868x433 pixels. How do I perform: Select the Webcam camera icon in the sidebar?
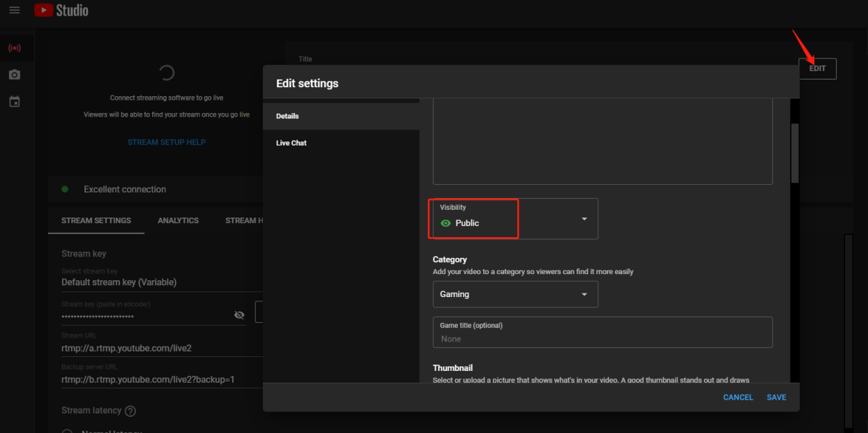[x=15, y=75]
